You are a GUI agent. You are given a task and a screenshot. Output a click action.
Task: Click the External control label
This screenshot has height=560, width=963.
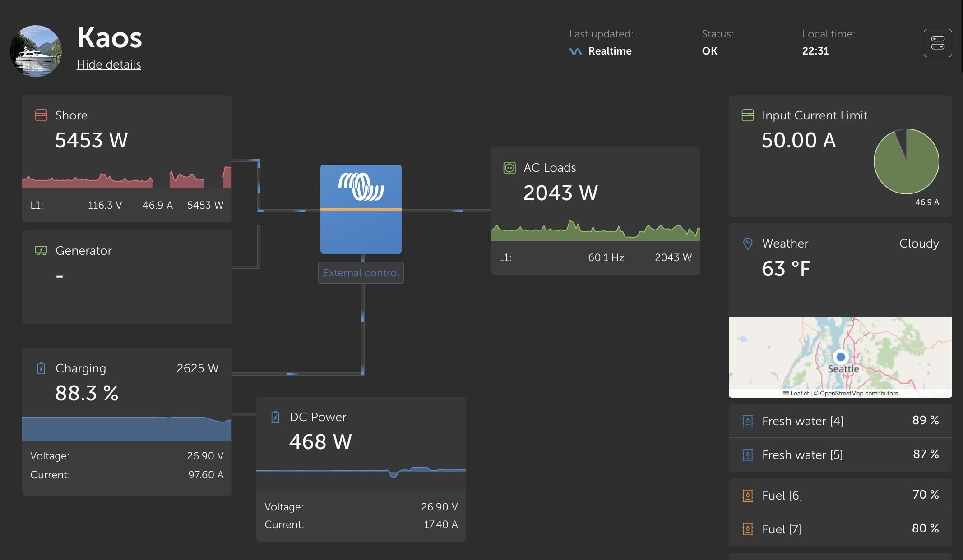pos(361,273)
